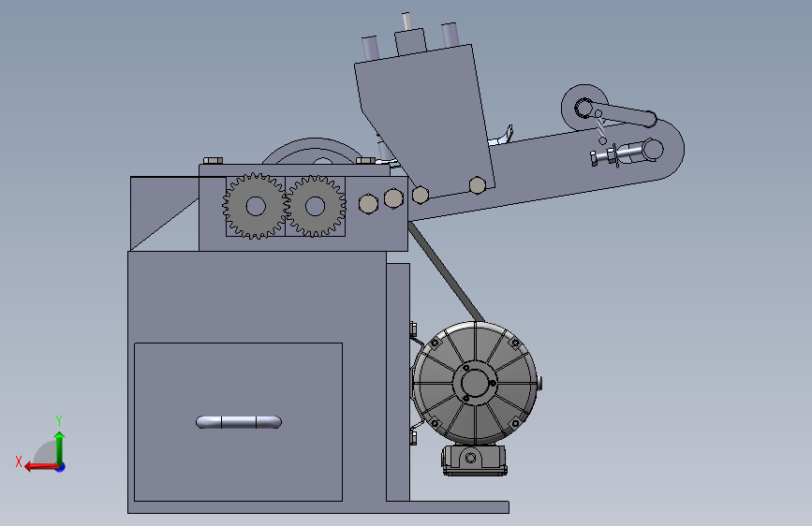
Task: Select the base plate under the cabinet
Action: point(318,507)
